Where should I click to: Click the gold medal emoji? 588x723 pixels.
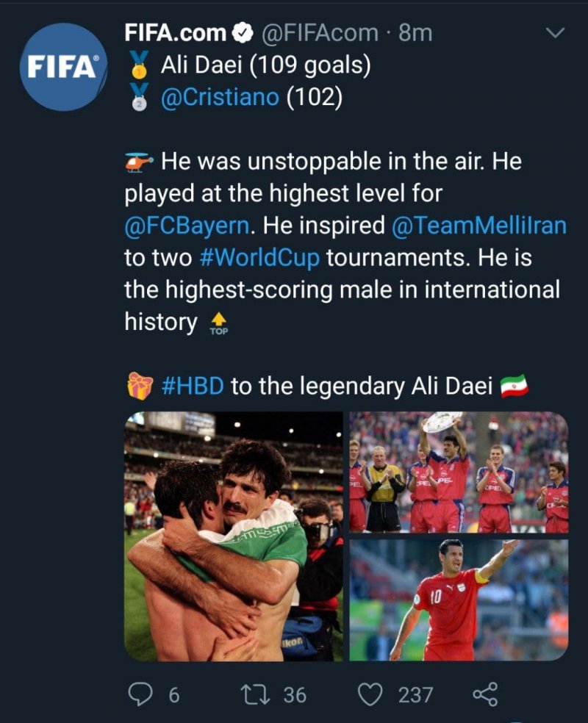(138, 67)
